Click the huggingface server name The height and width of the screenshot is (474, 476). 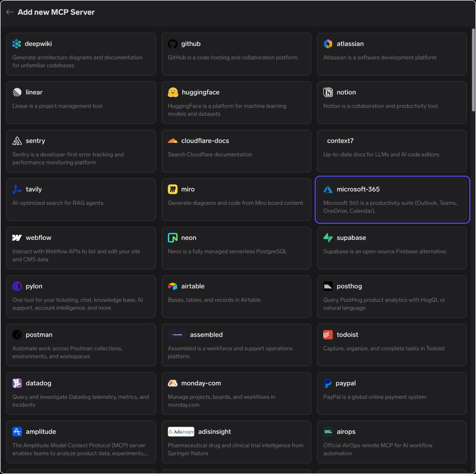[201, 92]
